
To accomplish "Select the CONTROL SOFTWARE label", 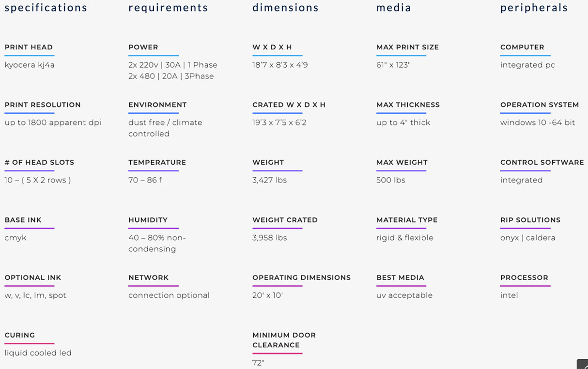I will coord(542,162).
